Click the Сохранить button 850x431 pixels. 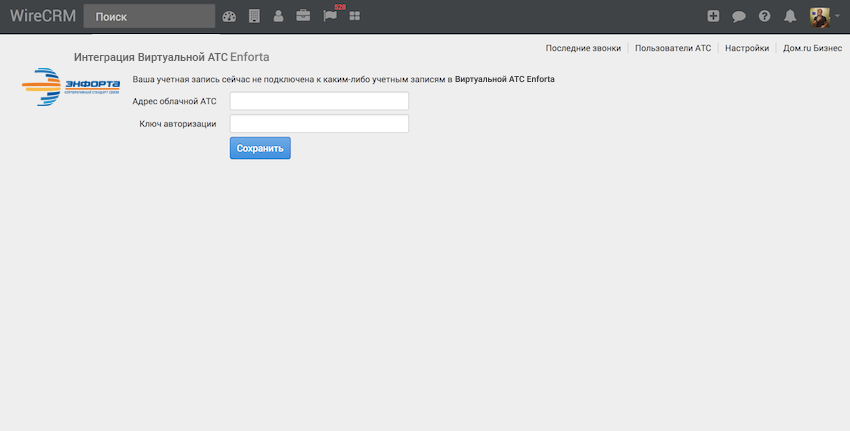pos(260,148)
